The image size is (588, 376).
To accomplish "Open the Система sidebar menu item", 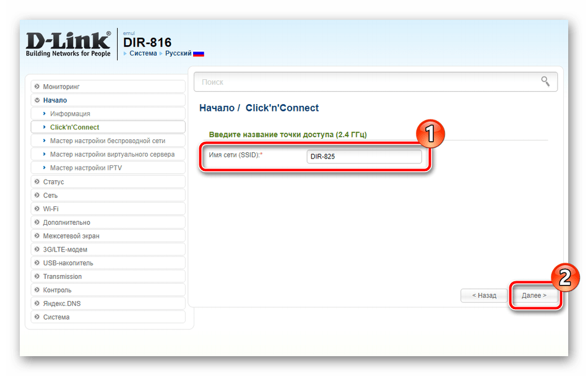I will [108, 317].
